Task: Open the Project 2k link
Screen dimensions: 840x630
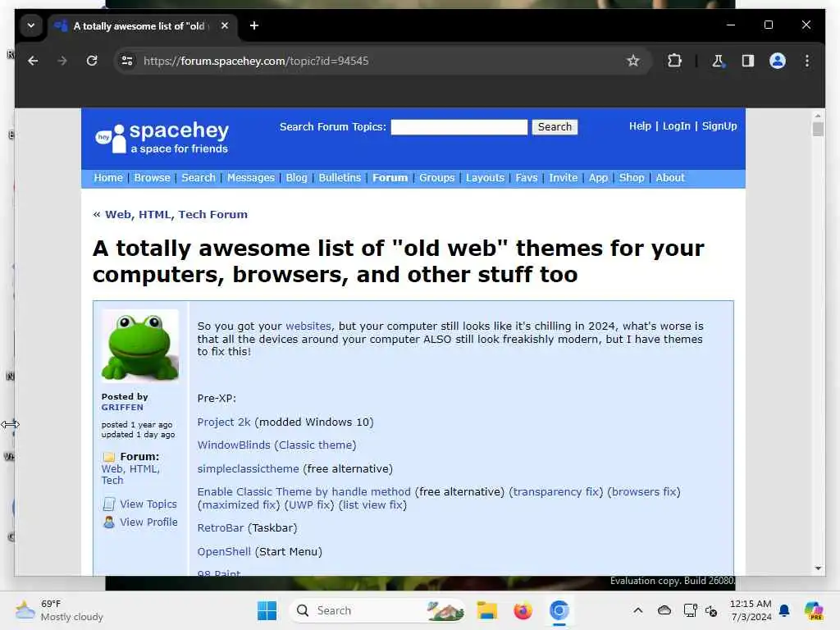Action: pyautogui.click(x=224, y=422)
